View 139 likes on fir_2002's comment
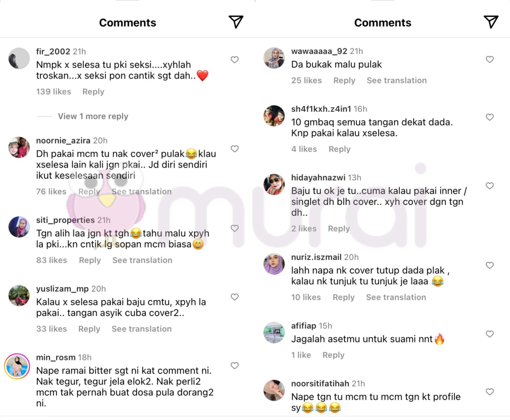The width and height of the screenshot is (510, 420). pos(54,92)
